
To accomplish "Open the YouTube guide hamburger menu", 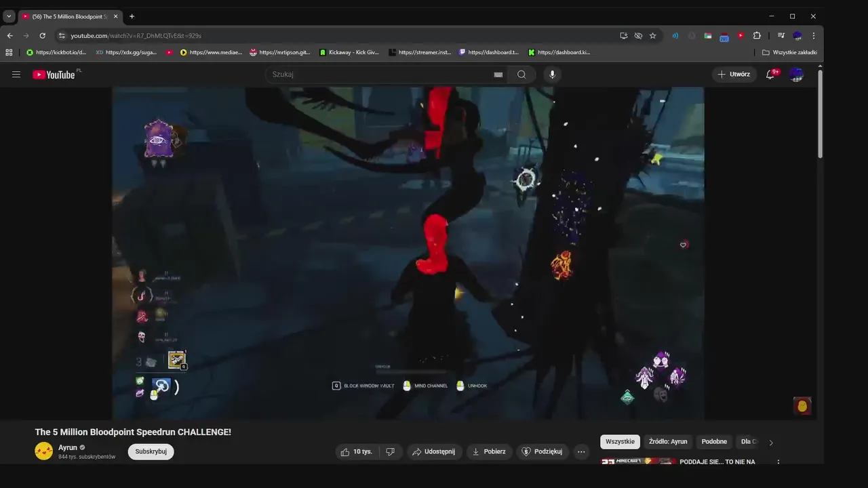I will (16, 75).
